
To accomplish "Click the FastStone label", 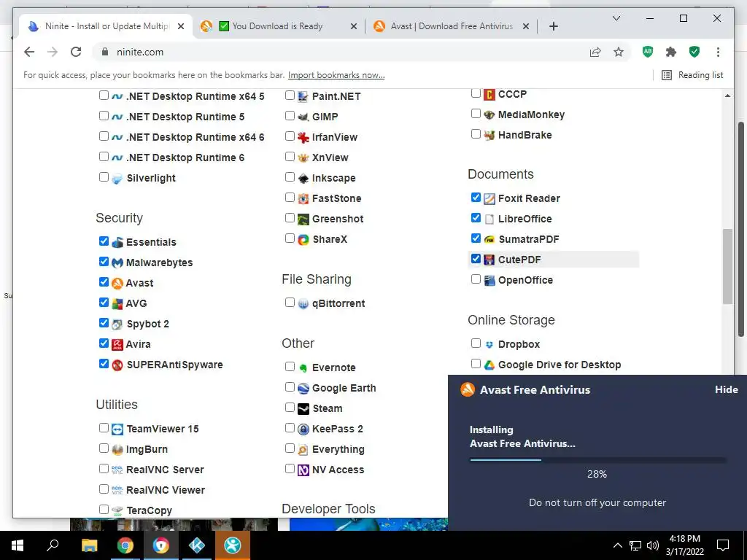I will (336, 198).
